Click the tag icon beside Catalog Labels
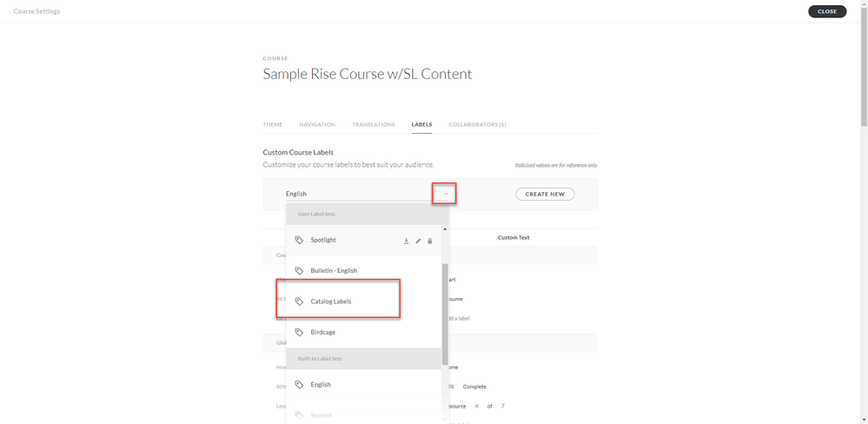Viewport: 868px width, 424px height. click(x=299, y=301)
